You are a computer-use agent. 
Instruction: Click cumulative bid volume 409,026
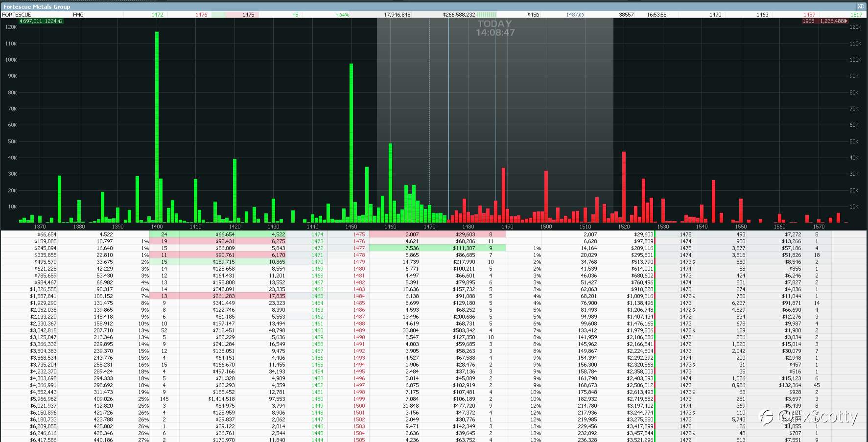coord(103,399)
